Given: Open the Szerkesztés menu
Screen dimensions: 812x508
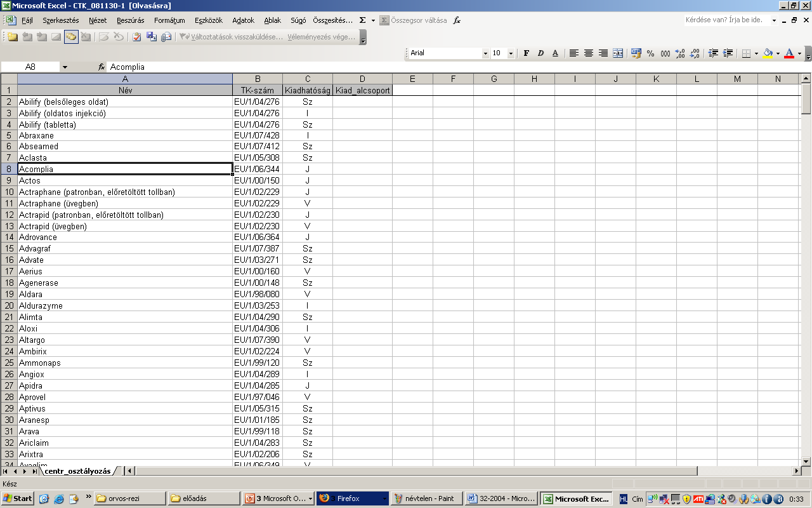Looking at the screenshot, I should click(61, 20).
